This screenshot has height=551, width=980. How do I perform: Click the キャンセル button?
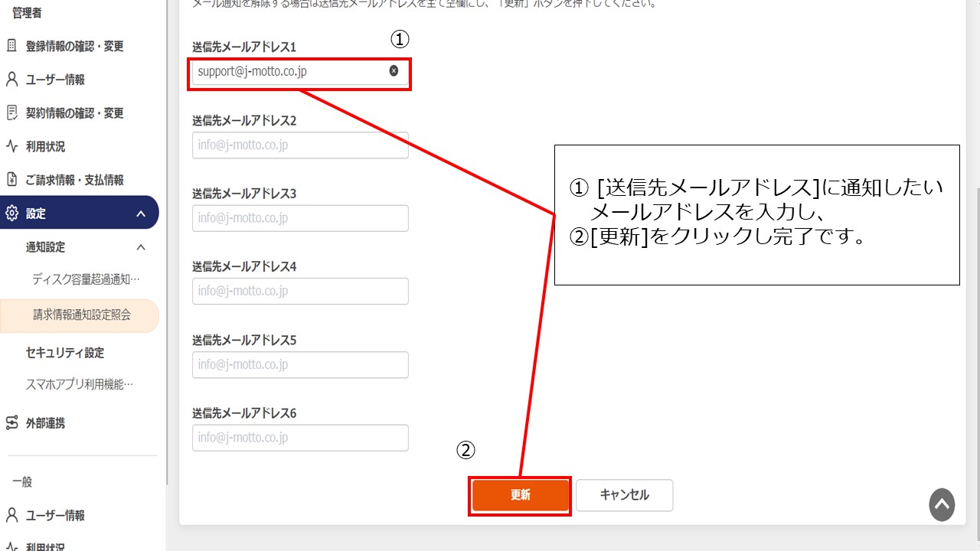point(625,495)
